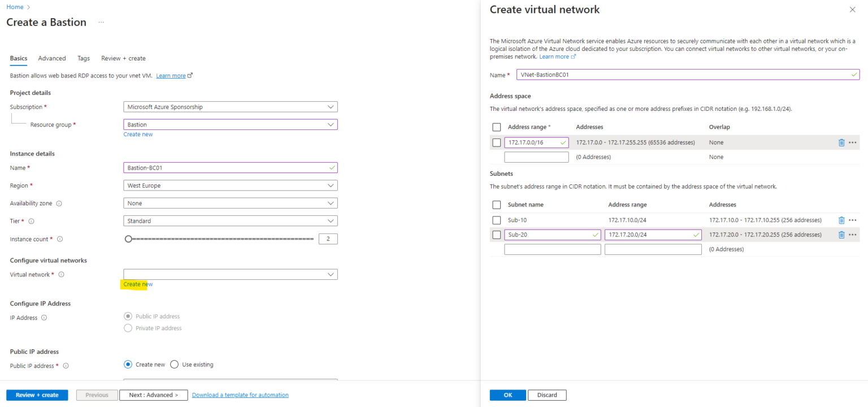Click the info icon beside Instance count

click(x=60, y=239)
